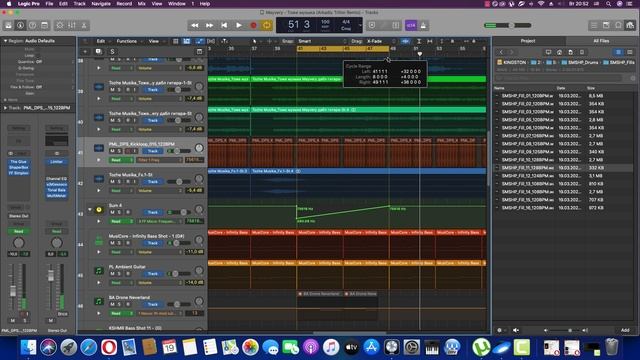This screenshot has height=360, width=640.
Task: Click the browser Computer location button
Action: 548,52
